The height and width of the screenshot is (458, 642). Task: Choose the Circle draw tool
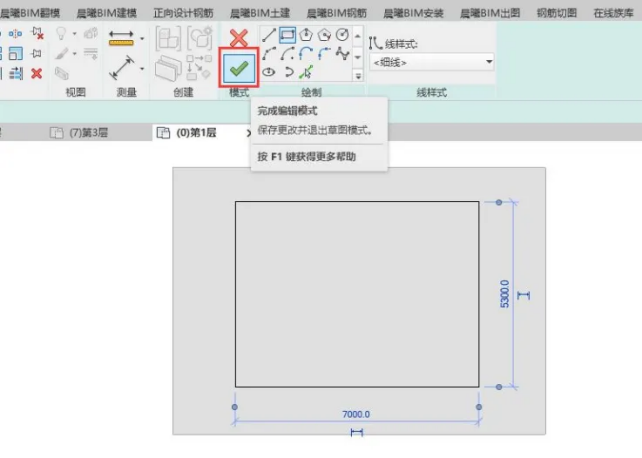343,35
